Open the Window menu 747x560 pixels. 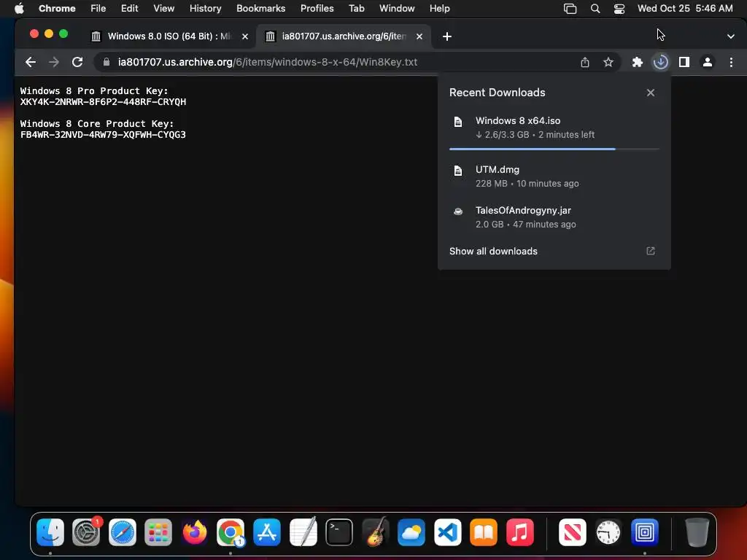[x=397, y=8]
